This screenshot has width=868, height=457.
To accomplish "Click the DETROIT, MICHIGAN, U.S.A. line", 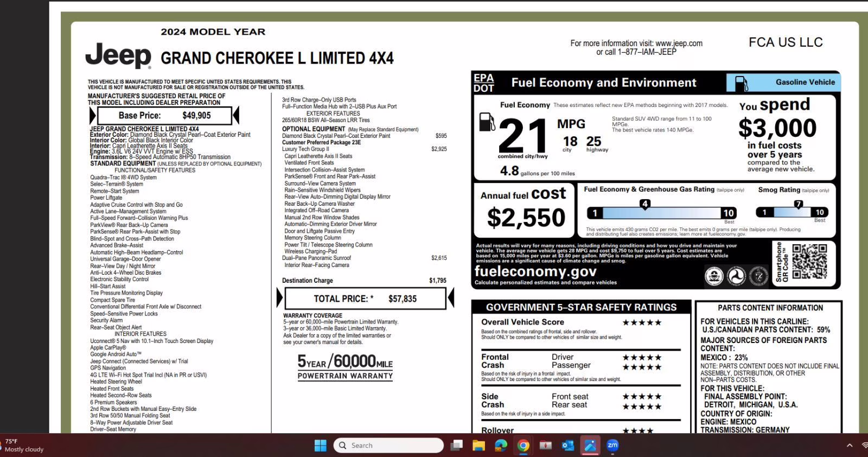I will (x=751, y=405).
